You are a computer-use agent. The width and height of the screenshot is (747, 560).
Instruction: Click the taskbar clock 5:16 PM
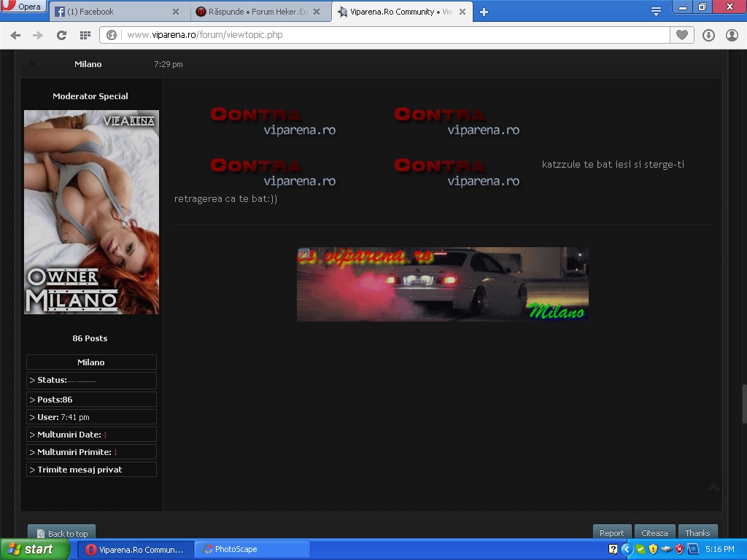pyautogui.click(x=720, y=550)
